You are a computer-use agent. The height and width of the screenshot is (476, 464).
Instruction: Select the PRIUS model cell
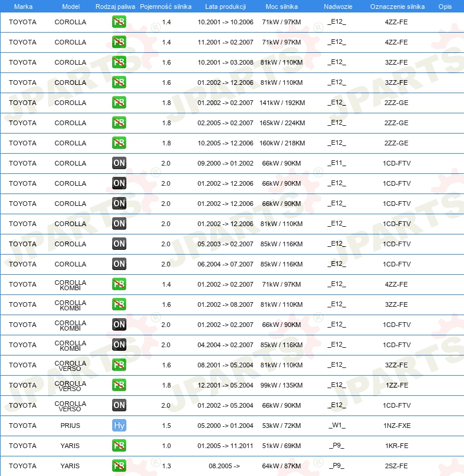(70, 426)
